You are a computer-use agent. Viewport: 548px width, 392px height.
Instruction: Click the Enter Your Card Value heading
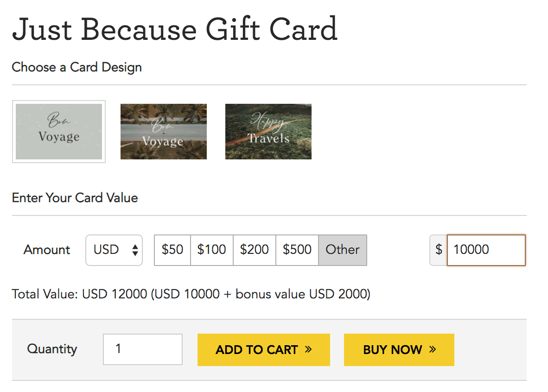75,198
